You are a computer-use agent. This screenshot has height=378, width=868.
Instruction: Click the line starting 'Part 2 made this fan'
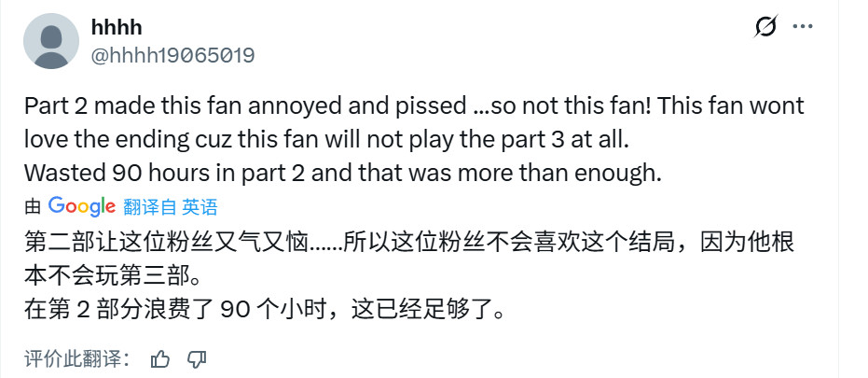tap(414, 105)
